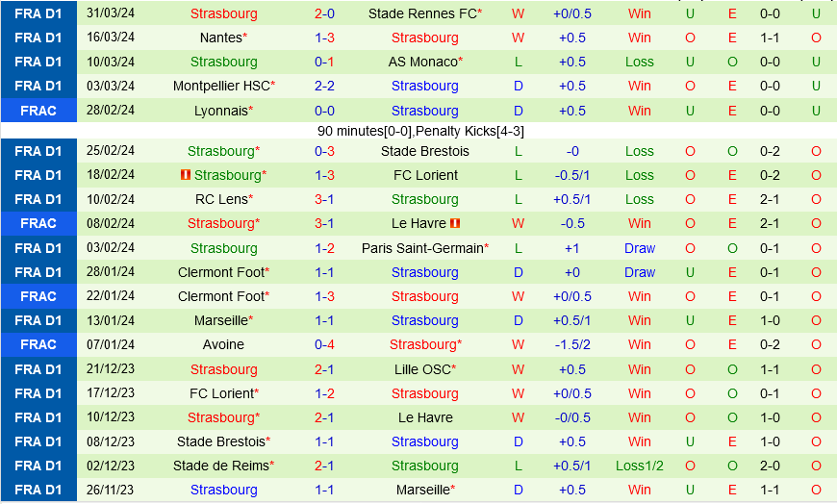Select the Loss1/2 result cell
This screenshot has width=837, height=504.
640,466
